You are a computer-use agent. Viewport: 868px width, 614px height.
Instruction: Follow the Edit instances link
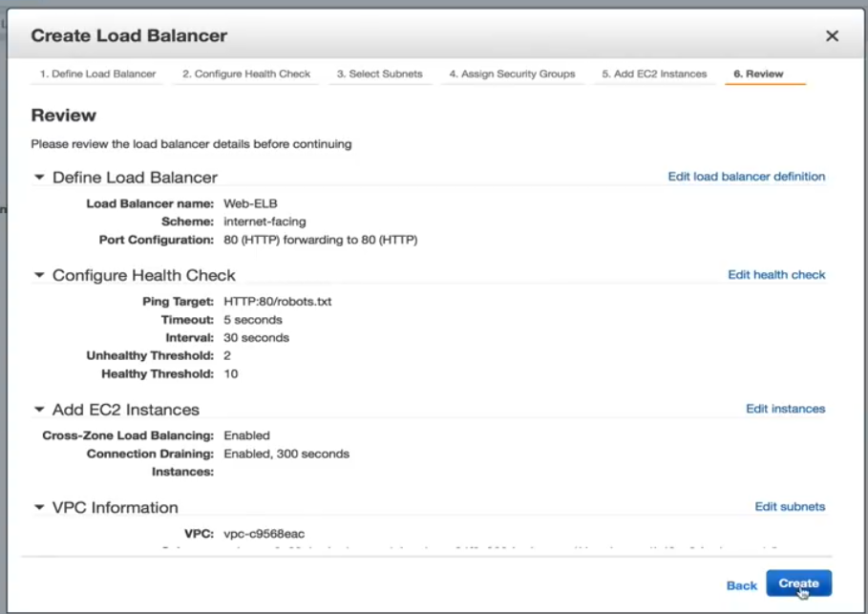coord(785,409)
